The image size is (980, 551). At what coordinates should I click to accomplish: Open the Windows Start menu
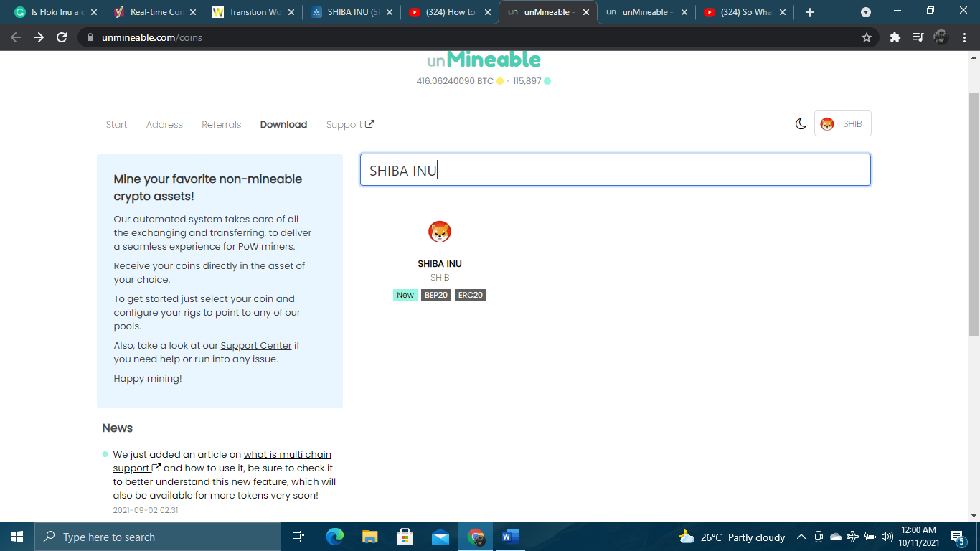coord(17,537)
